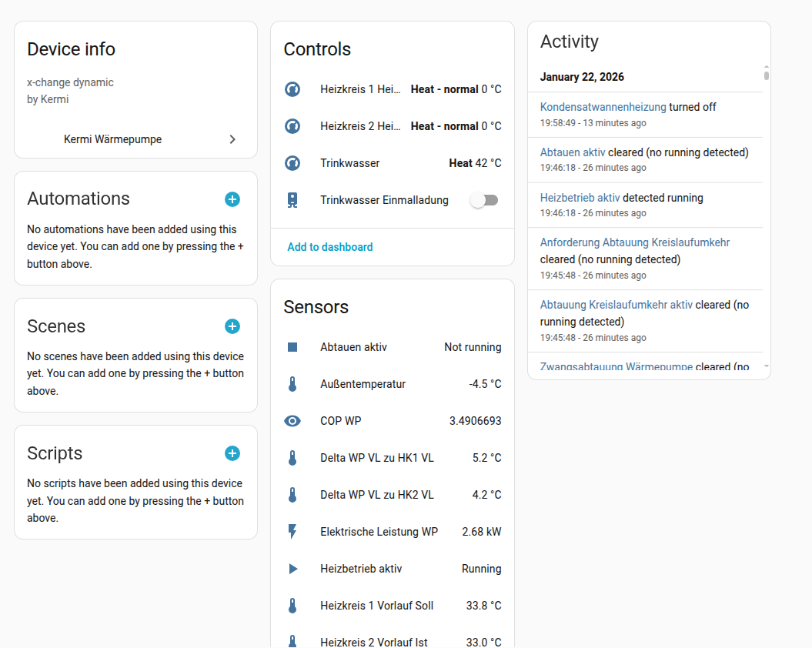Open the Heizbetrieb aktiv activity link
The width and height of the screenshot is (812, 648).
coord(580,198)
